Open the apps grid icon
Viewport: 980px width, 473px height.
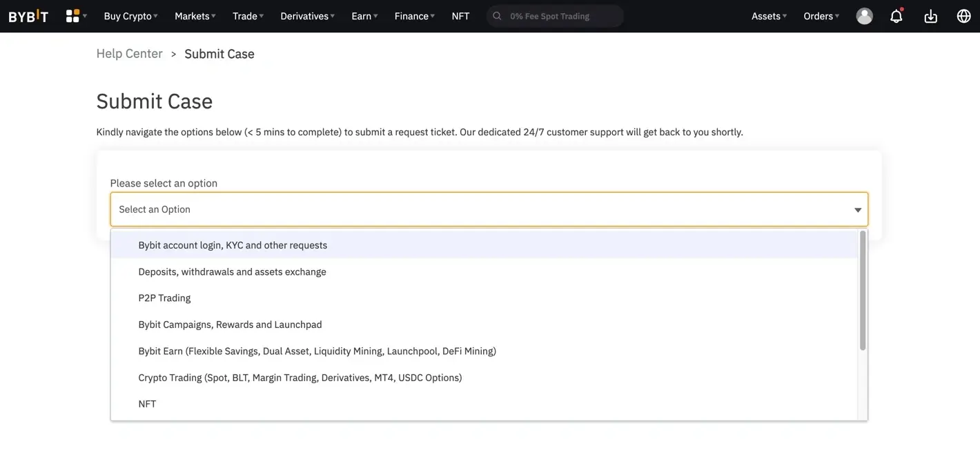point(72,16)
